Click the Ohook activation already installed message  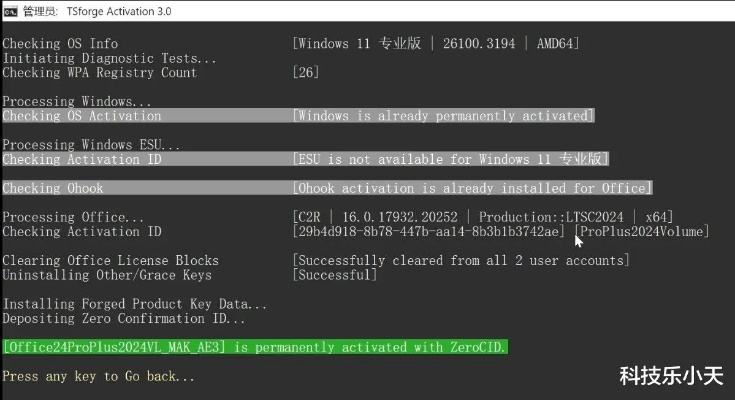click(472, 188)
